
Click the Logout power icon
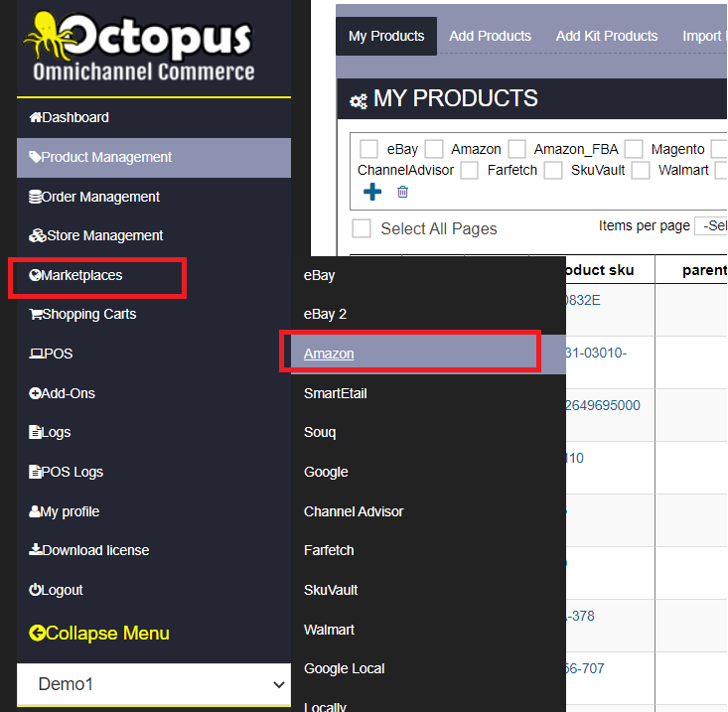coord(35,590)
